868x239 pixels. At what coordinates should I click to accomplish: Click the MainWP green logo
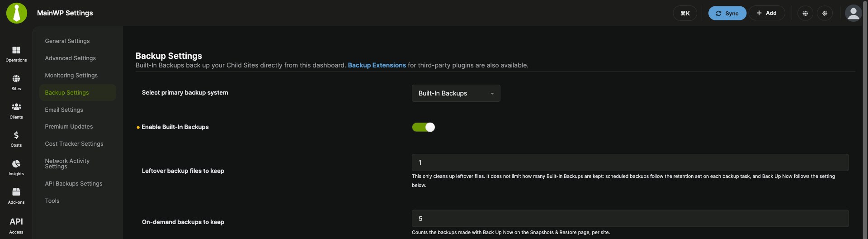pos(17,13)
